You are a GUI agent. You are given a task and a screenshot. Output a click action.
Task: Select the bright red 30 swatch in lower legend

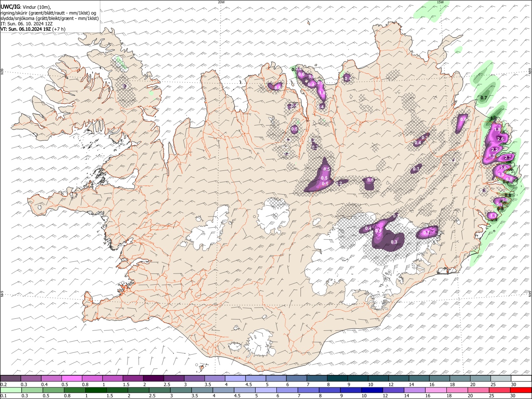click(x=521, y=390)
